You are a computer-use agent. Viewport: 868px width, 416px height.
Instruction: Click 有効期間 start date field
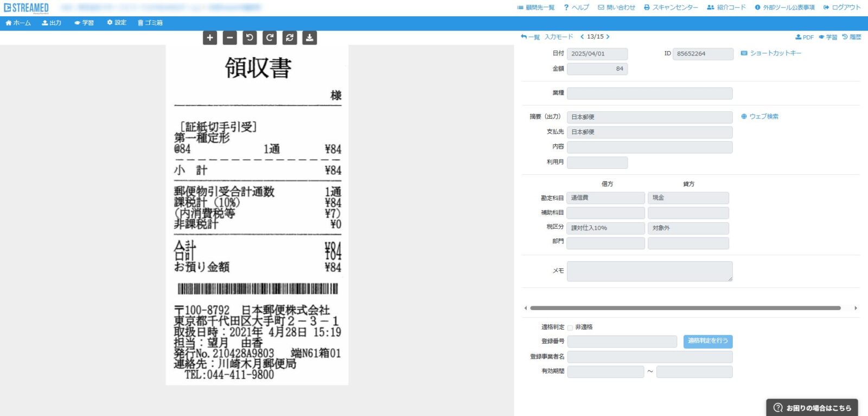605,371
